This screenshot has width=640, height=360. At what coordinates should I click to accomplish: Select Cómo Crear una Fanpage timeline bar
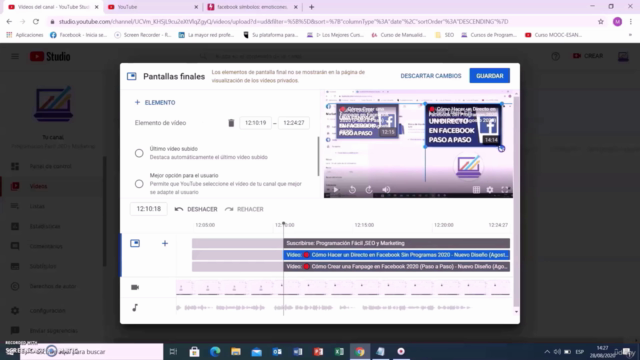click(396, 267)
